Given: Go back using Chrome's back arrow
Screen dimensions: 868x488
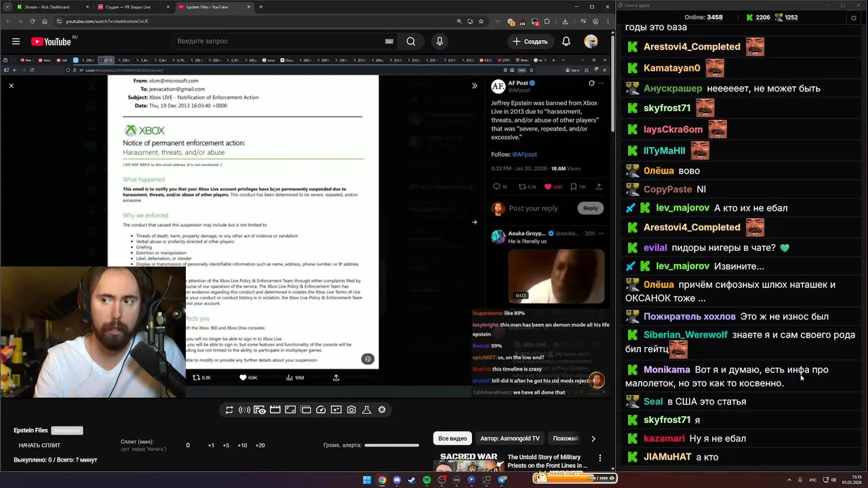Looking at the screenshot, I should click(7, 22).
